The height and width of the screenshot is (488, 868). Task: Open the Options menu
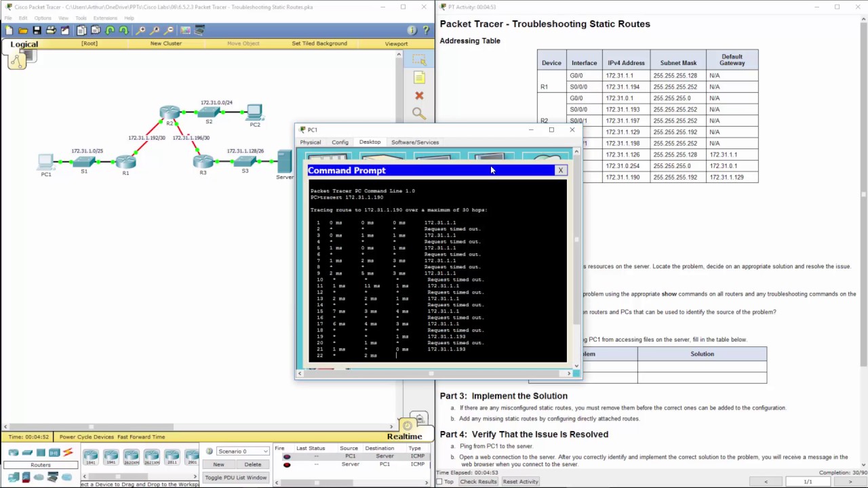coord(43,18)
